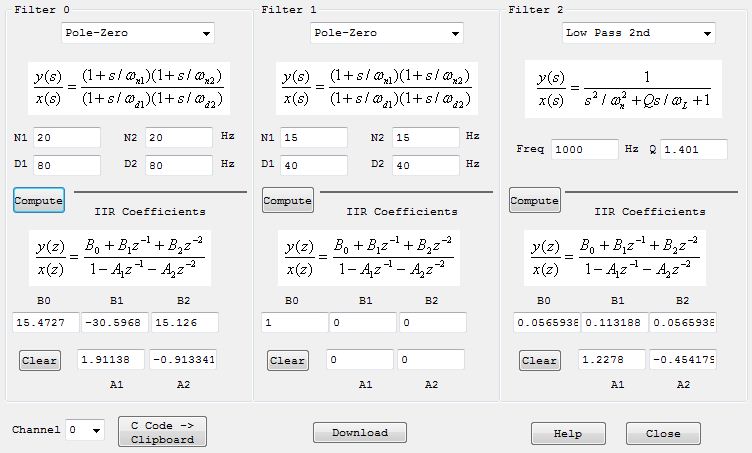Select the Q value field
Viewport: 752px width, 453px height.
click(x=692, y=149)
